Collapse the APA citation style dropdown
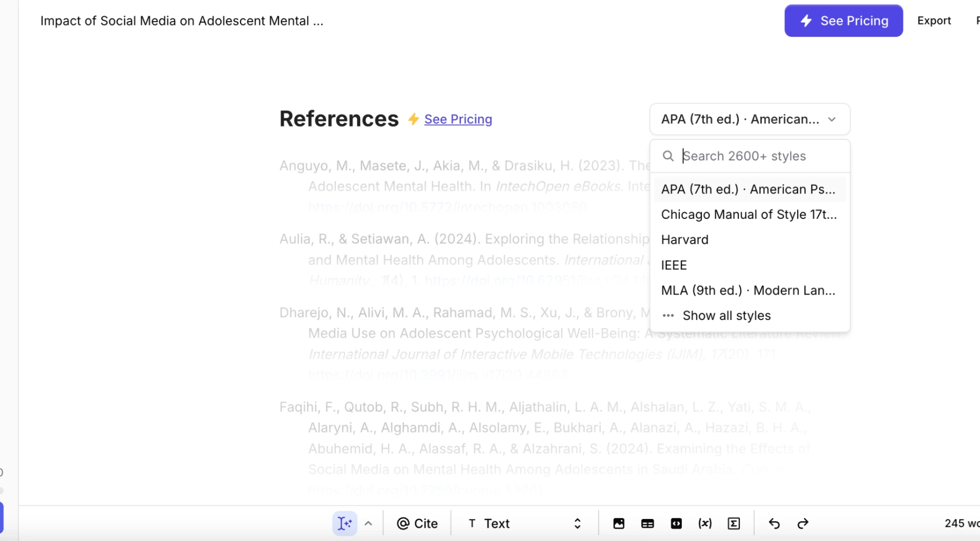This screenshot has height=541, width=980. pyautogui.click(x=749, y=119)
